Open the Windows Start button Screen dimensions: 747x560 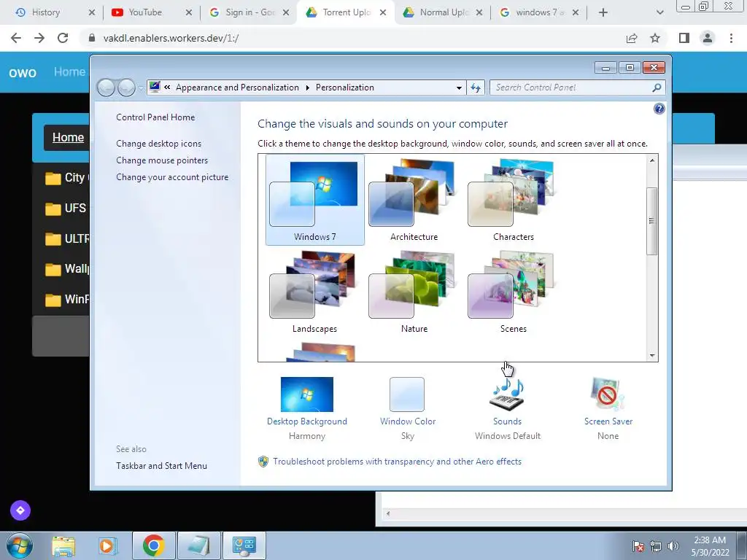point(20,545)
